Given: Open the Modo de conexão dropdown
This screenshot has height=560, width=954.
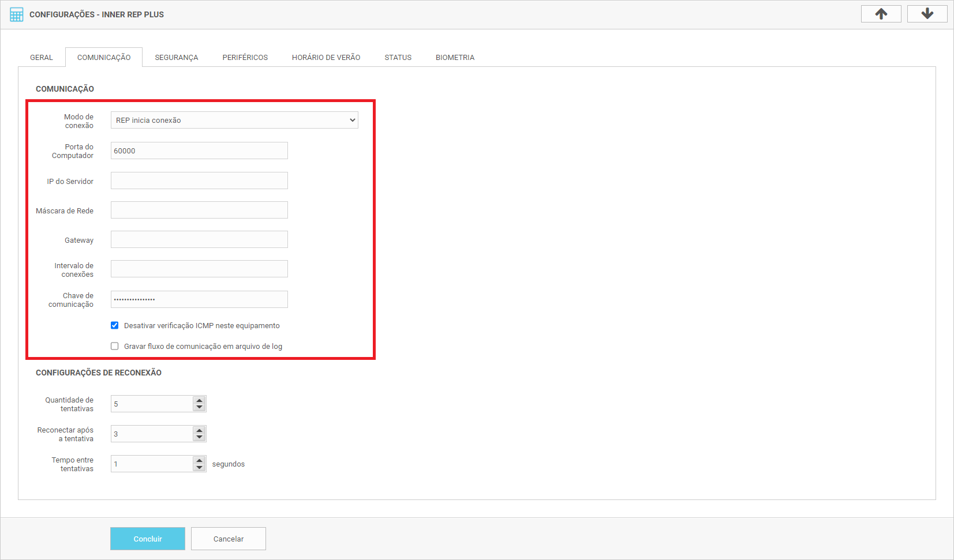Looking at the screenshot, I should coord(234,120).
